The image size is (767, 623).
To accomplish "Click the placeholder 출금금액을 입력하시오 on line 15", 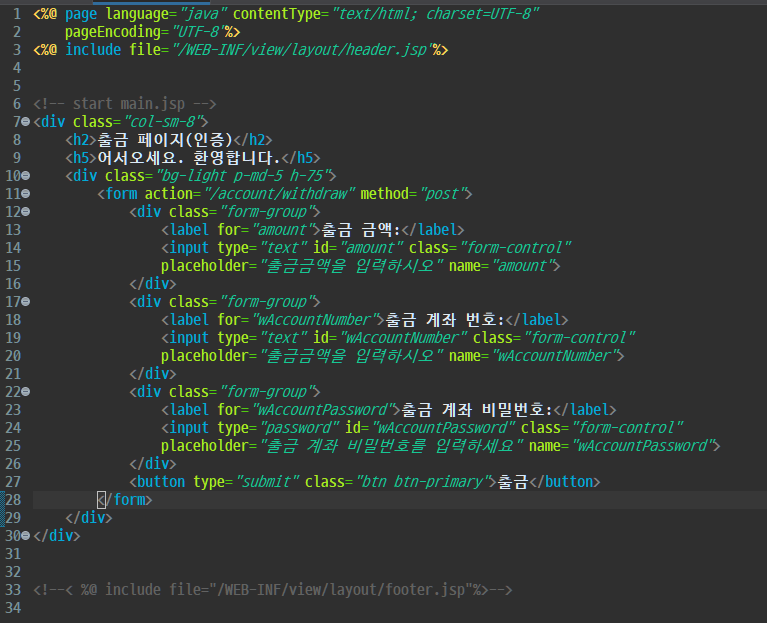I will point(352,266).
